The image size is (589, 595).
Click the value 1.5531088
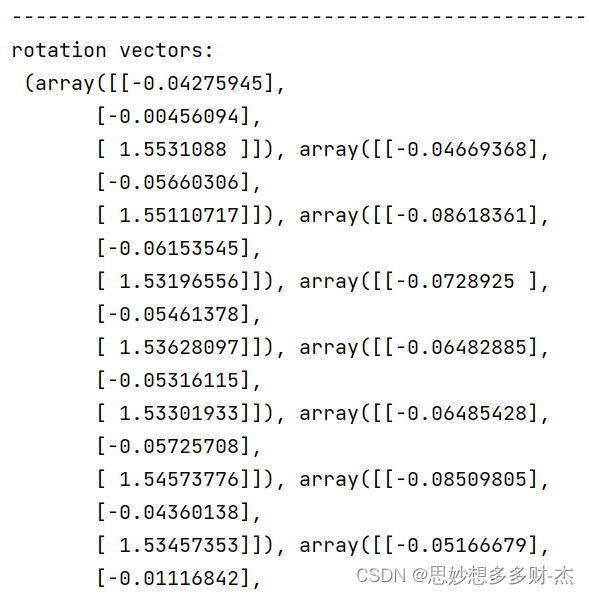click(x=173, y=150)
